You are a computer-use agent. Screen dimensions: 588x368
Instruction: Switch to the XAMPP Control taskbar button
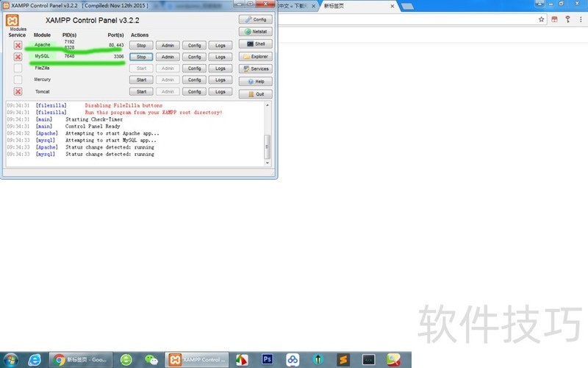pos(197,360)
